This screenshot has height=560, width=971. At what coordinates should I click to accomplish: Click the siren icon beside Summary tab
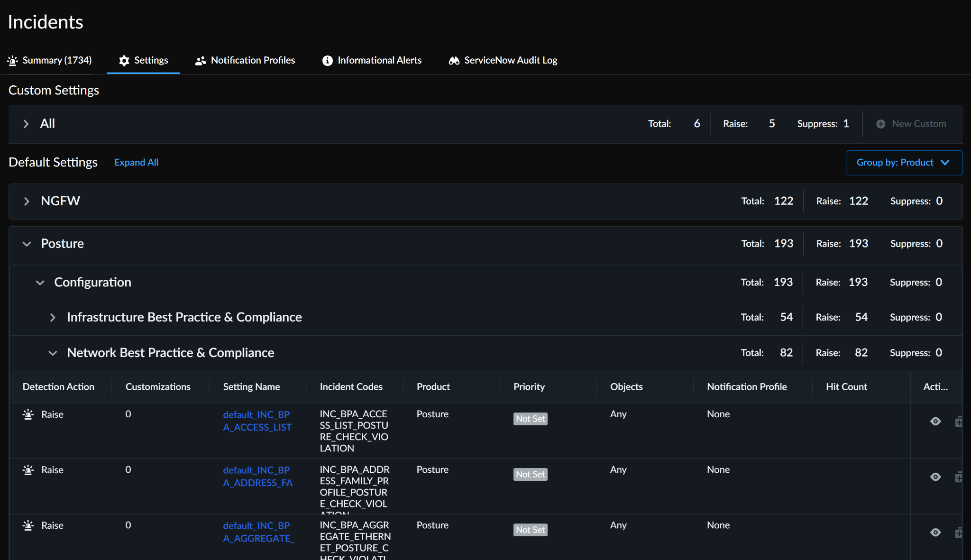tap(13, 60)
